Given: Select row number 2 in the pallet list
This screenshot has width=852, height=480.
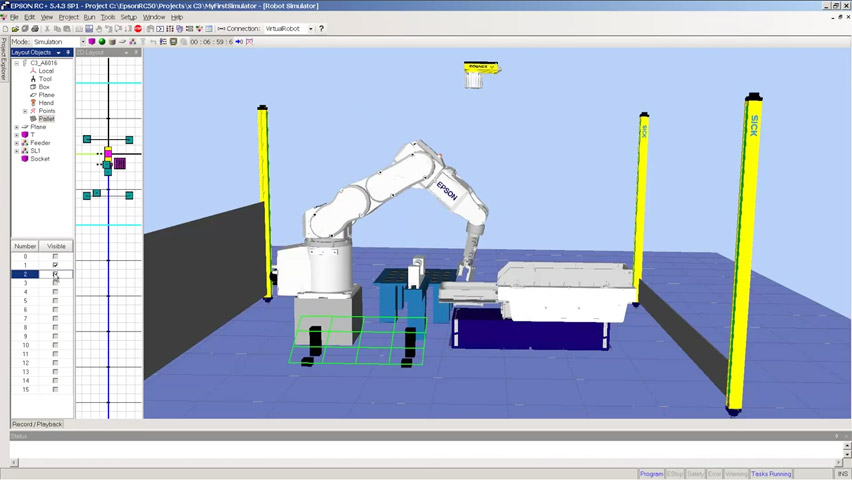Looking at the screenshot, I should 42,274.
